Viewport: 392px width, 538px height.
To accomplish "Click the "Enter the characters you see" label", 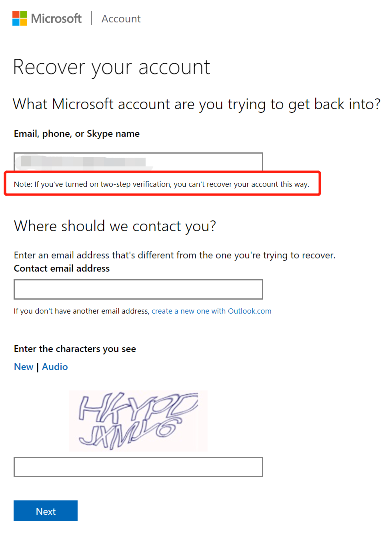I will pyautogui.click(x=75, y=349).
